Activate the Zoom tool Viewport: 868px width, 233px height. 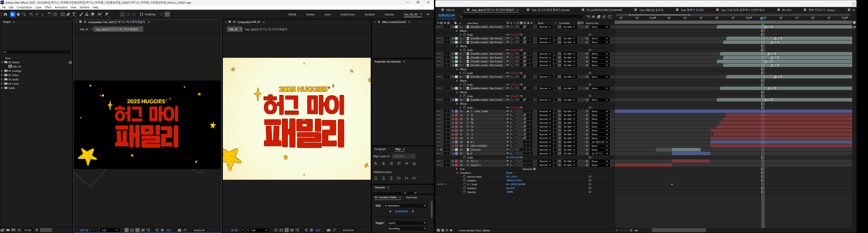[x=24, y=14]
